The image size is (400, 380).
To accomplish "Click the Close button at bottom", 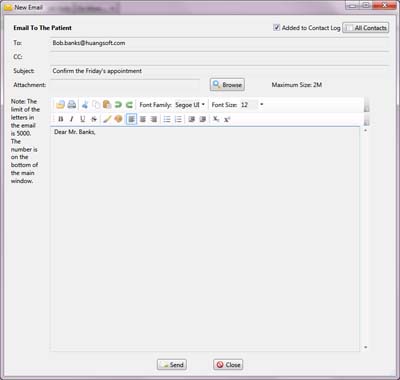I will 228,365.
